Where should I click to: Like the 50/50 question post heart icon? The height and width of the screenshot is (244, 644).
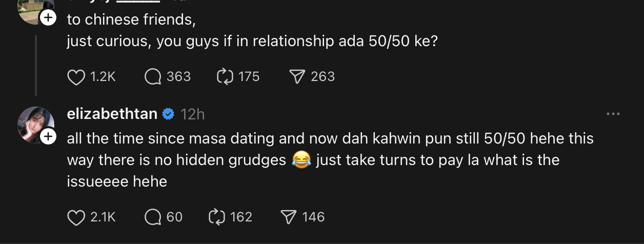point(76,77)
